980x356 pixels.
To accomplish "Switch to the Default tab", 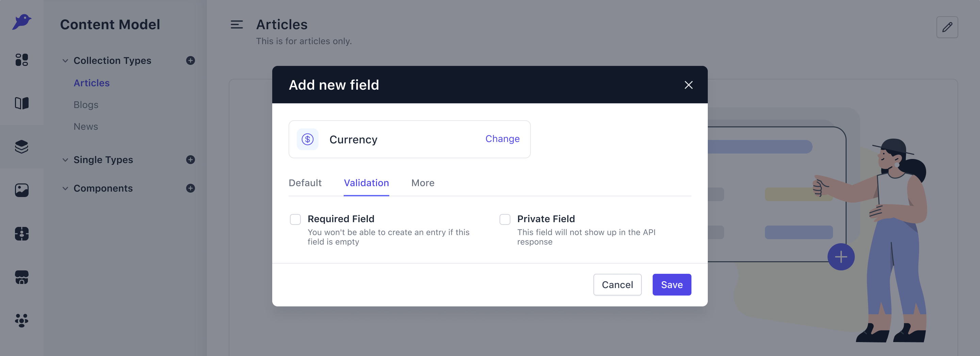I will pos(305,183).
